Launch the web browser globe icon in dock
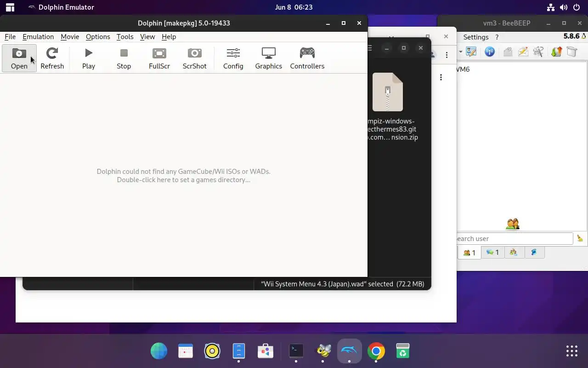The height and width of the screenshot is (368, 588). pos(159,351)
